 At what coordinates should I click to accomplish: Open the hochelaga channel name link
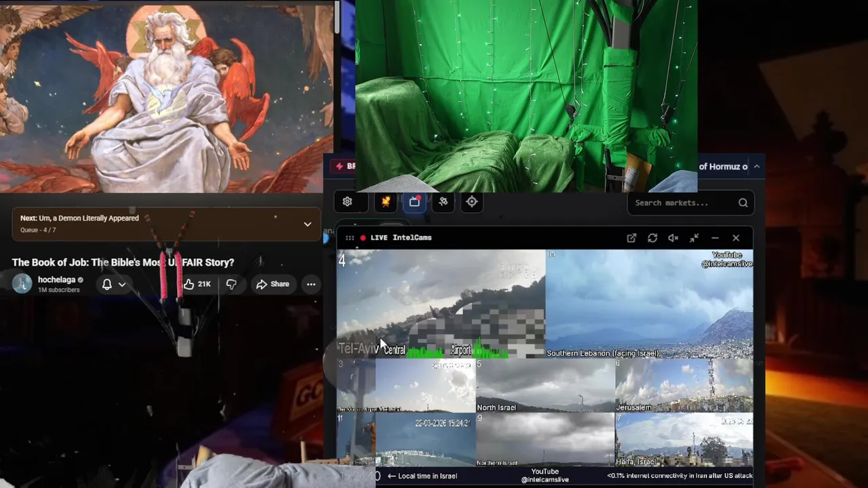pyautogui.click(x=56, y=280)
